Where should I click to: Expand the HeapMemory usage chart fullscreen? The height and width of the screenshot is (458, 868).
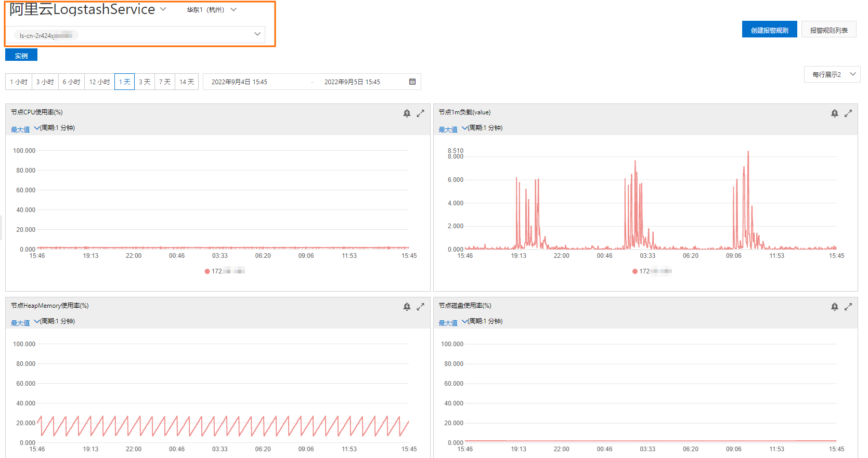[x=420, y=306]
